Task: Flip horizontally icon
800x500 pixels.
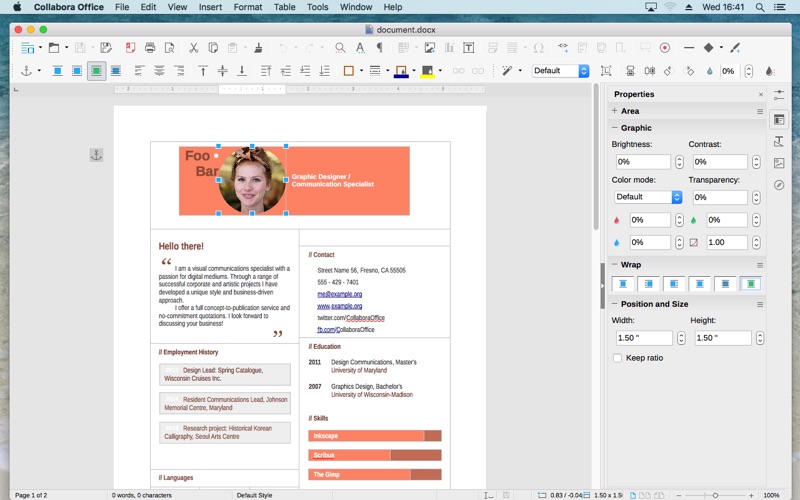Action: pos(649,71)
